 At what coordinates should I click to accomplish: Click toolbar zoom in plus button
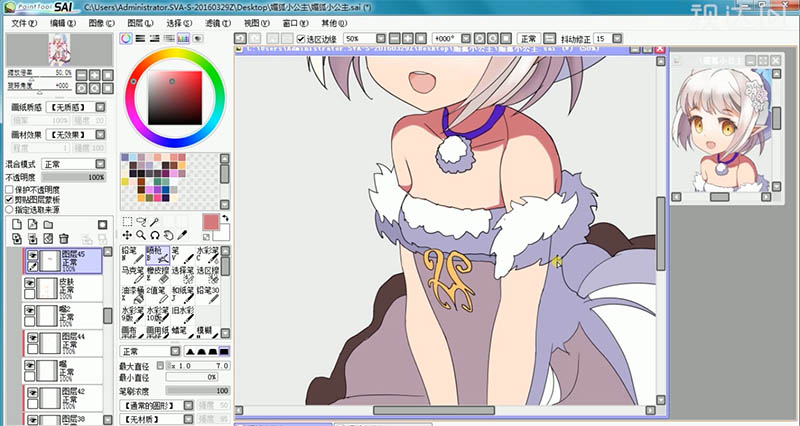pos(408,39)
